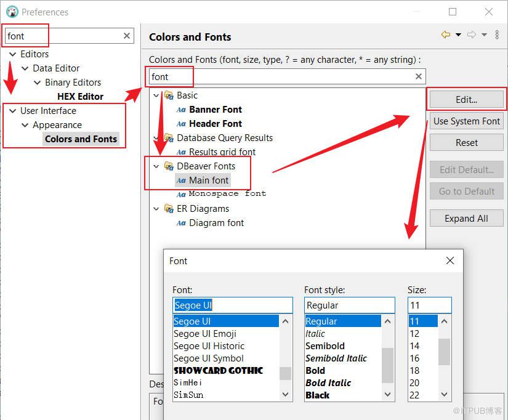Select Main font in the list
Image resolution: width=508 pixels, height=420 pixels.
pos(209,180)
